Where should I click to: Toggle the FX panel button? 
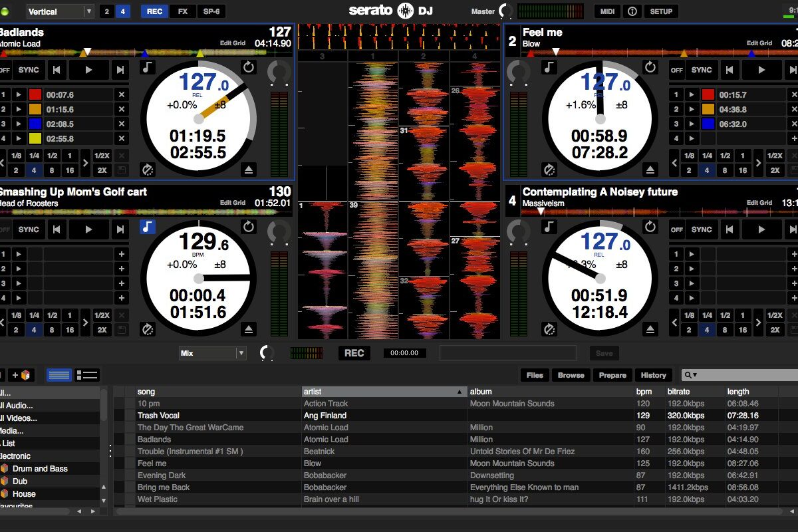pos(182,11)
